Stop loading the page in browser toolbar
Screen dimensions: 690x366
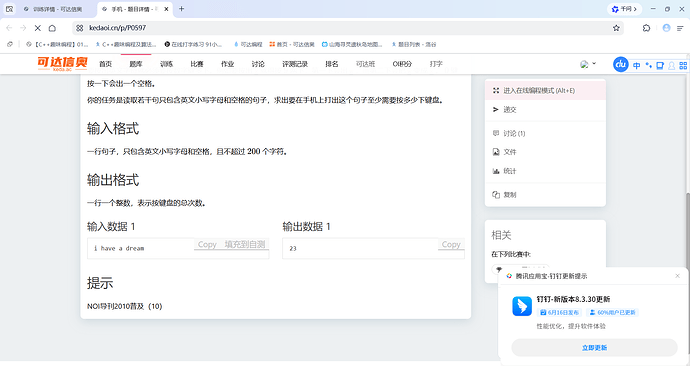[x=38, y=28]
